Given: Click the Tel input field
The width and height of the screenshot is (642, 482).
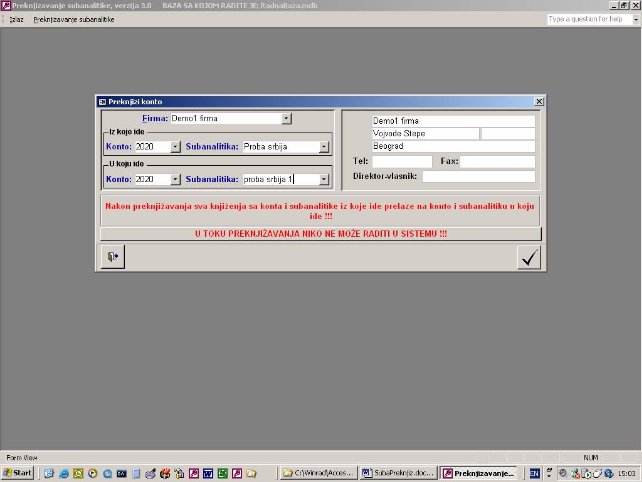Looking at the screenshot, I should [x=402, y=161].
